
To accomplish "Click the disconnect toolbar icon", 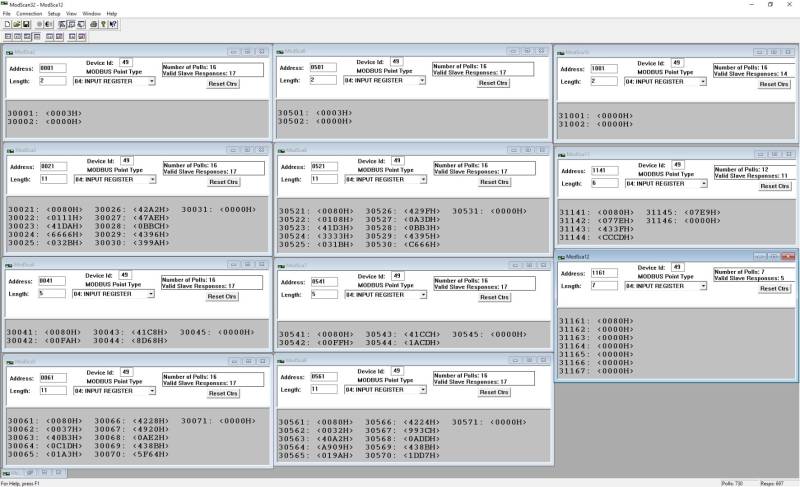I will [x=50, y=23].
